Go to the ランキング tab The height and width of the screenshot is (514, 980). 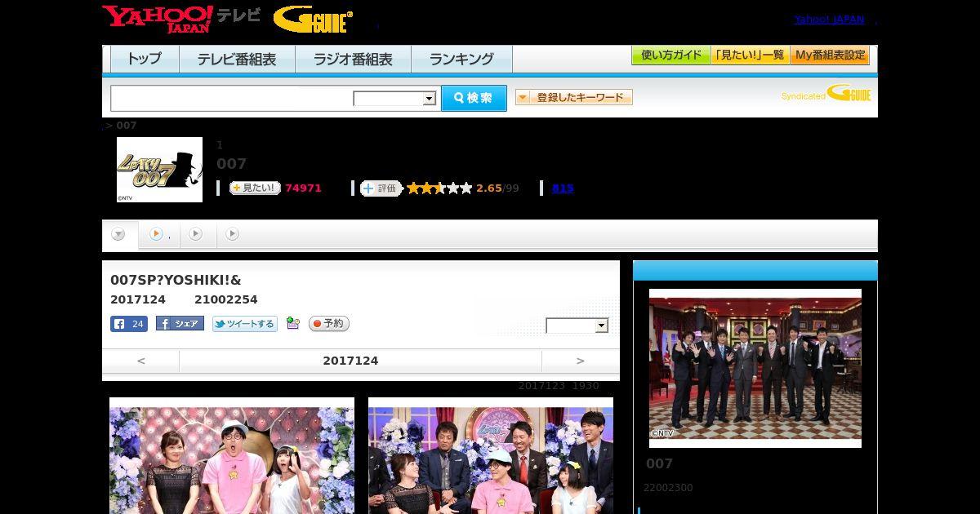click(x=461, y=59)
